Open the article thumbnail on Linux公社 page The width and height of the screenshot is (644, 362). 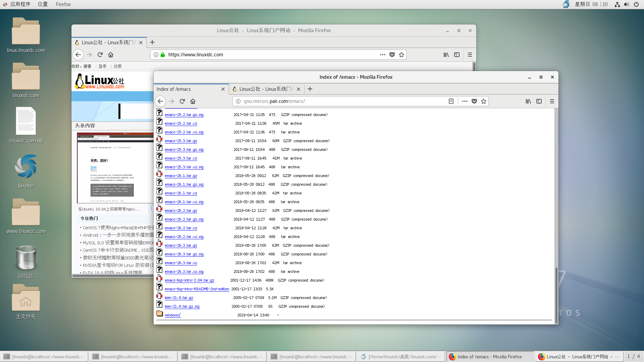pyautogui.click(x=115, y=168)
